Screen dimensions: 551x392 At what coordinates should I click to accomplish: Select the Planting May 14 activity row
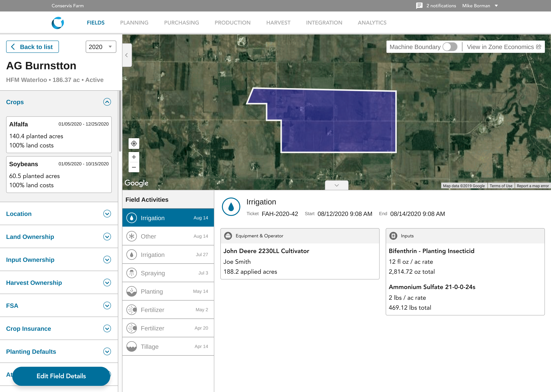[168, 291]
